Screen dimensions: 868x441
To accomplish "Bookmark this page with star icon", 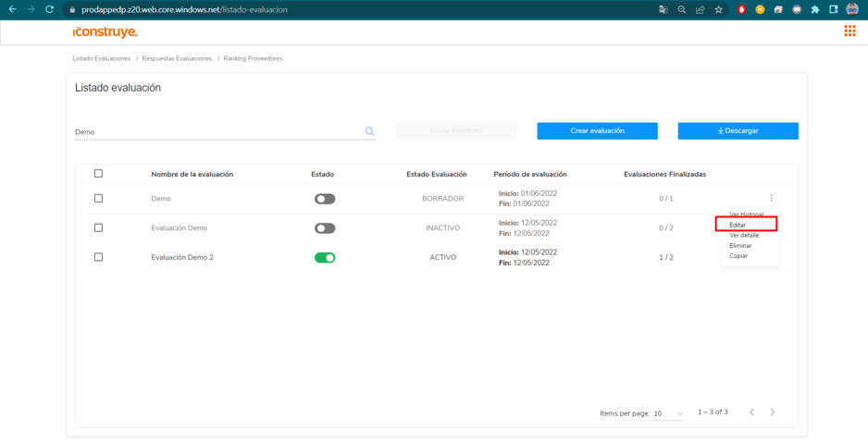I will (x=718, y=9).
